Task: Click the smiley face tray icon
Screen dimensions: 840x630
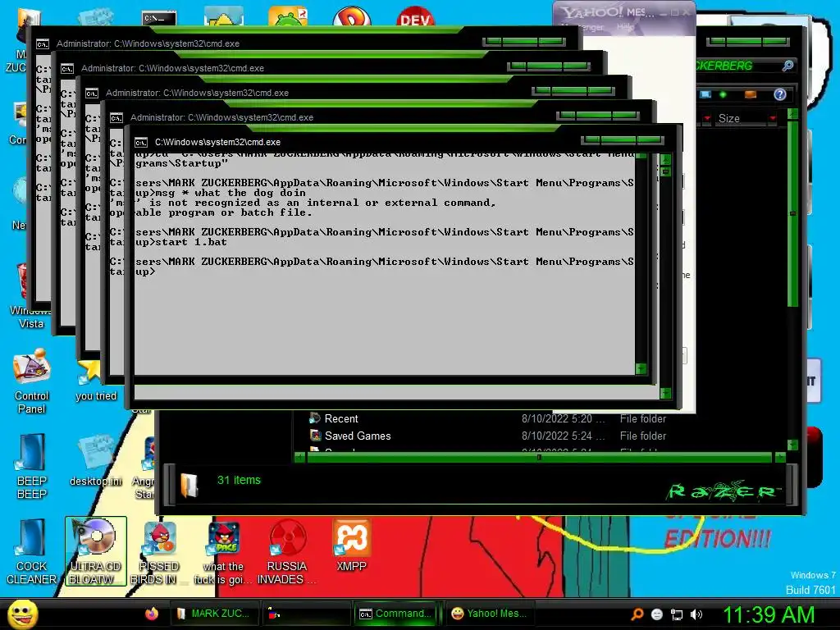Action: coord(657,614)
